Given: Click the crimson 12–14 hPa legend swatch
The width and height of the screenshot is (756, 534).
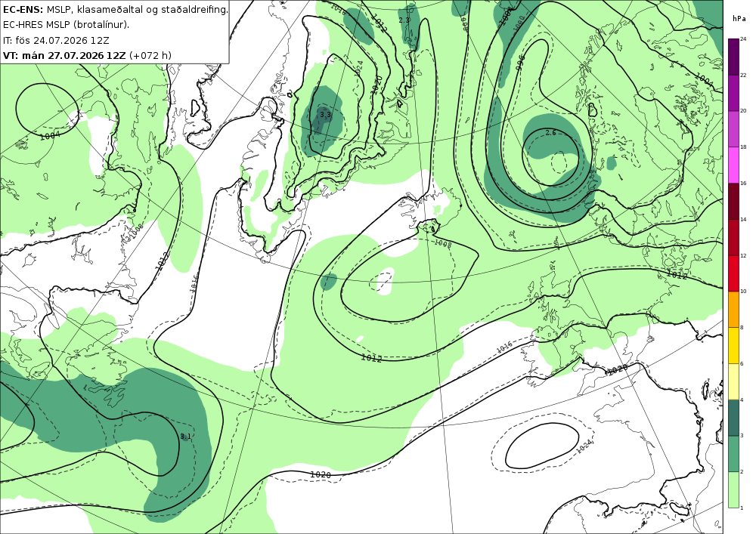Looking at the screenshot, I should point(734,237).
